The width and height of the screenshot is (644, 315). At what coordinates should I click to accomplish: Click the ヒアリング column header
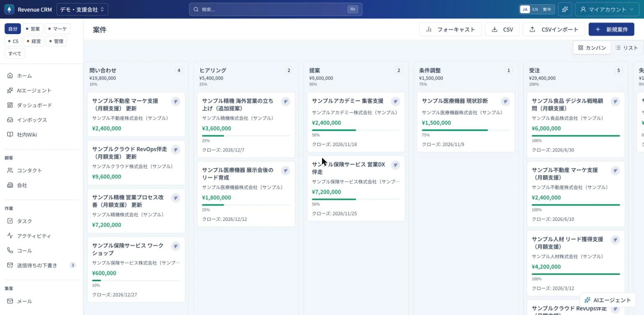213,70
